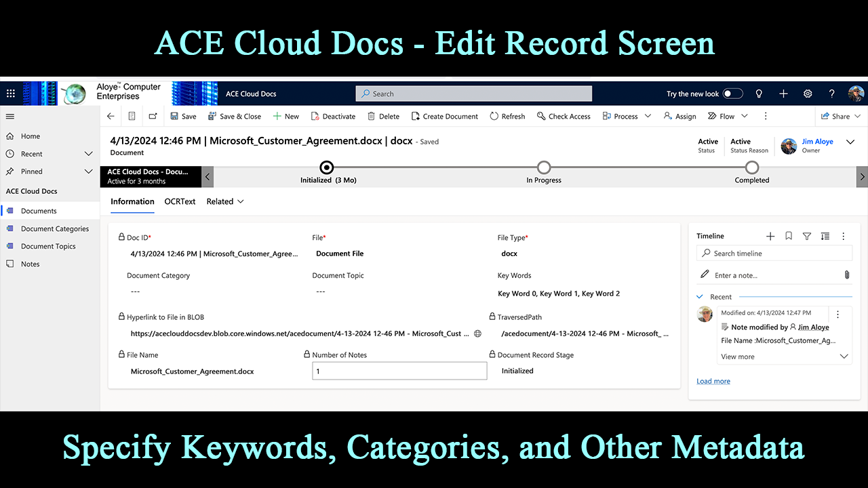Click the timeline bookmark icon

pos(789,236)
